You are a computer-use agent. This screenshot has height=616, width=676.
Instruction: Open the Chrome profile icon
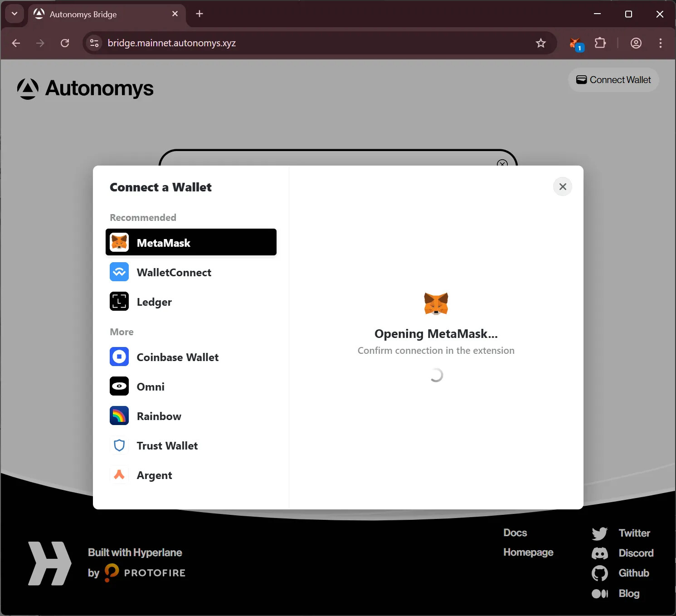(x=636, y=43)
